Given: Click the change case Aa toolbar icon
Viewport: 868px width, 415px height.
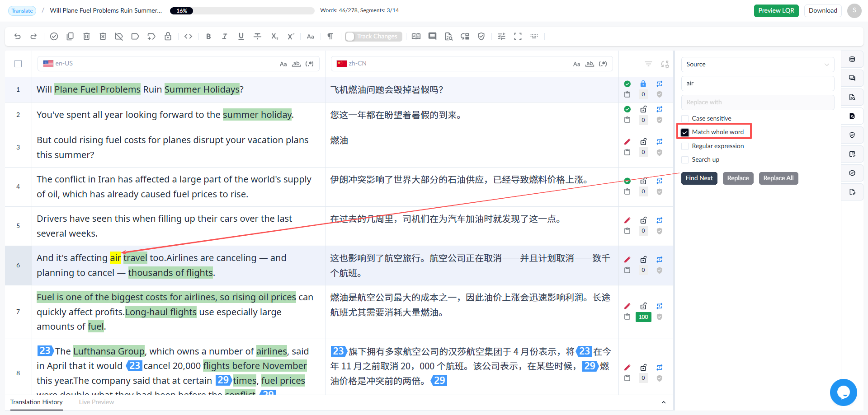Looking at the screenshot, I should 310,37.
